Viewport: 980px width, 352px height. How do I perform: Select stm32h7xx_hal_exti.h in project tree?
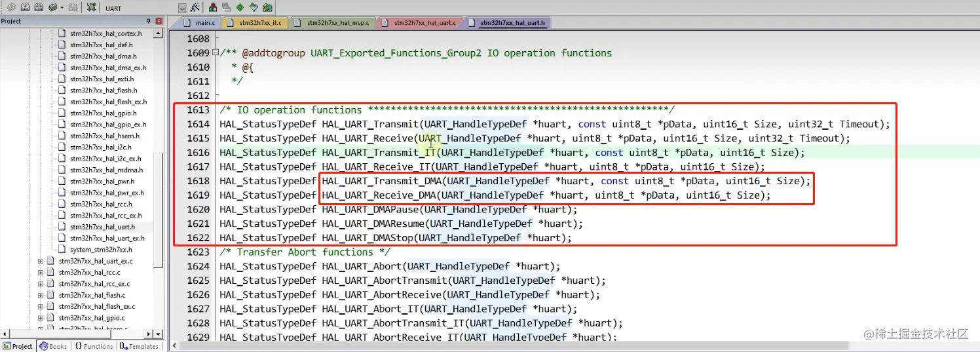click(101, 79)
